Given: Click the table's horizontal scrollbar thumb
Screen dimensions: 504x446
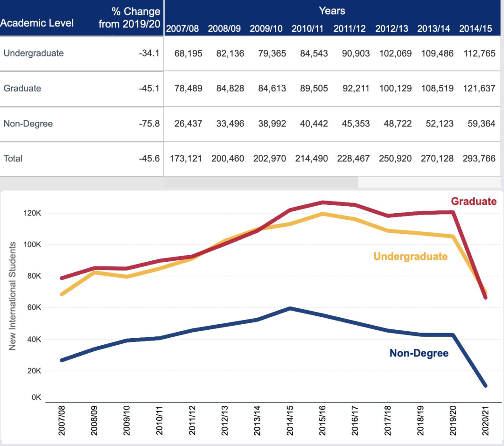Looking at the screenshot, I should 261,182.
